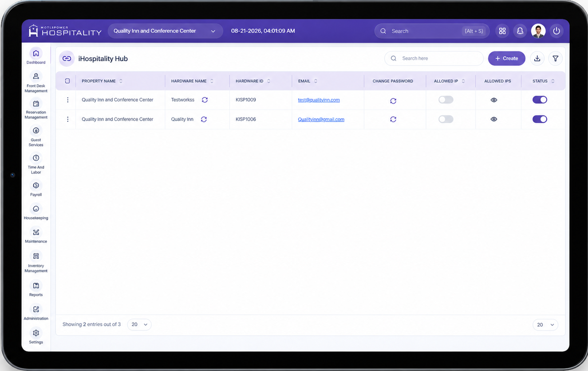Open the apps grid icon in header
Image resolution: width=588 pixels, height=371 pixels.
point(502,31)
